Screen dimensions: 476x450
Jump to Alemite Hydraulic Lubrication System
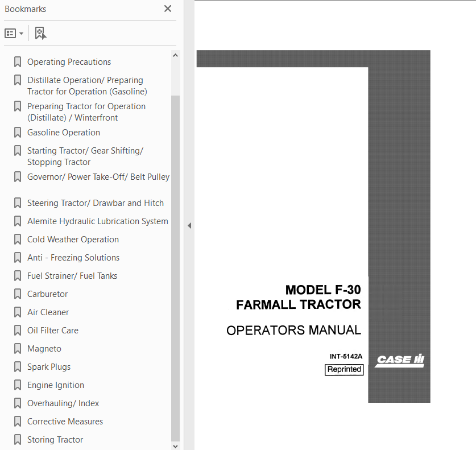point(97,221)
